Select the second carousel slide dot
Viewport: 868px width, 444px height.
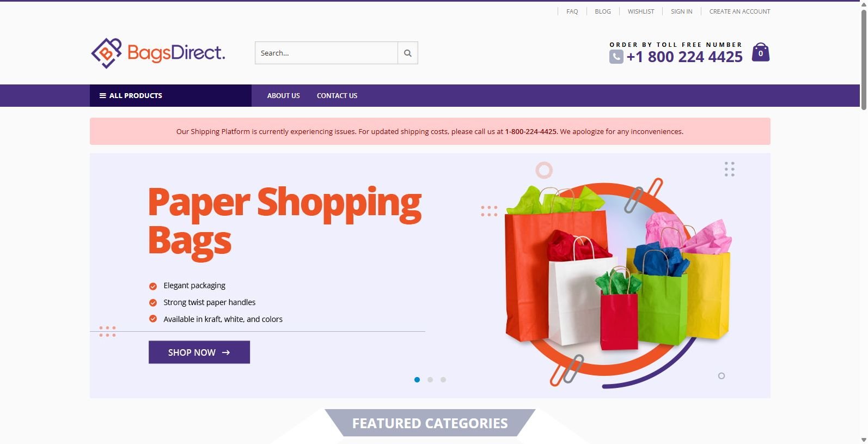(430, 380)
